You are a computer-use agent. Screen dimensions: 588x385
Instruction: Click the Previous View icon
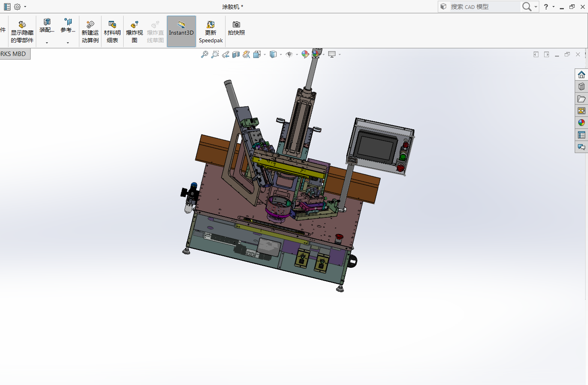226,54
